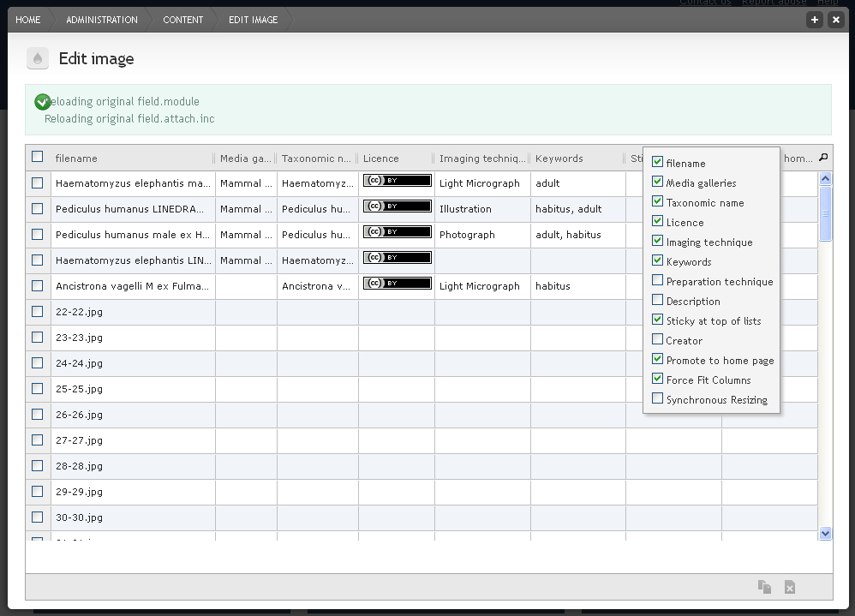855x616 pixels.
Task: Click green checkmark status icon
Action: pyautogui.click(x=42, y=102)
